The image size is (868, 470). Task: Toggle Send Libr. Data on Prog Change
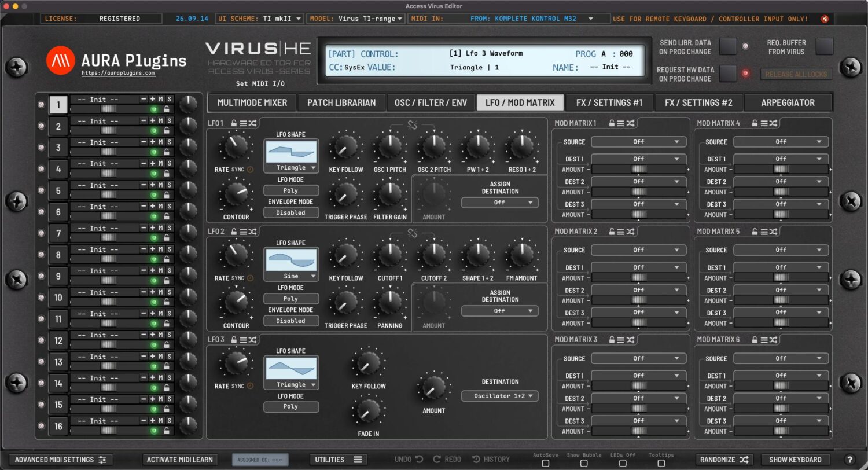(x=728, y=46)
